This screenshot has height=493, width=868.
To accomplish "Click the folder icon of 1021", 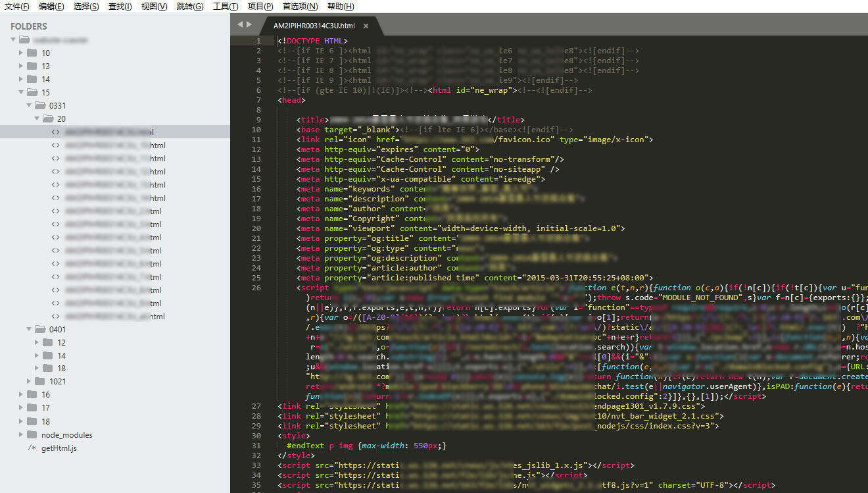I will click(39, 381).
